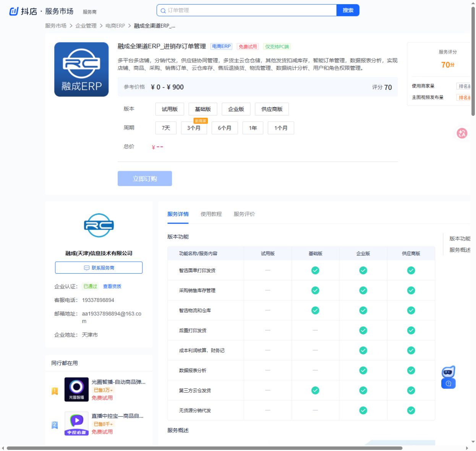
Task: Click the 已售3万+ label
Action: [103, 390]
